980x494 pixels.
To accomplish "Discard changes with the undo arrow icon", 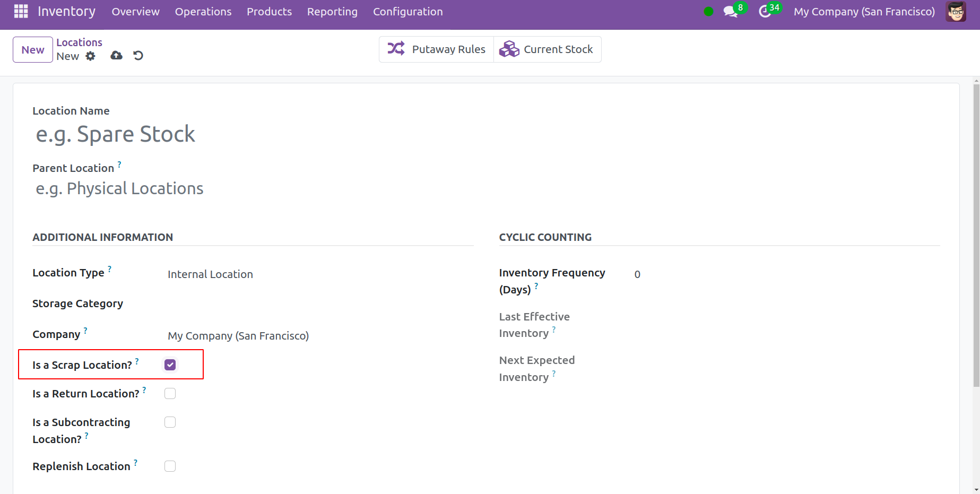I will pyautogui.click(x=138, y=56).
